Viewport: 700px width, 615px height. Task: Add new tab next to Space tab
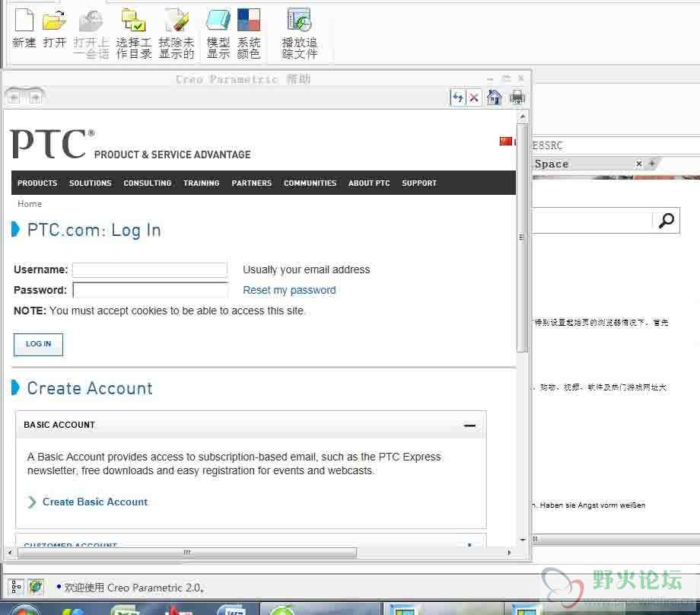coord(652,164)
